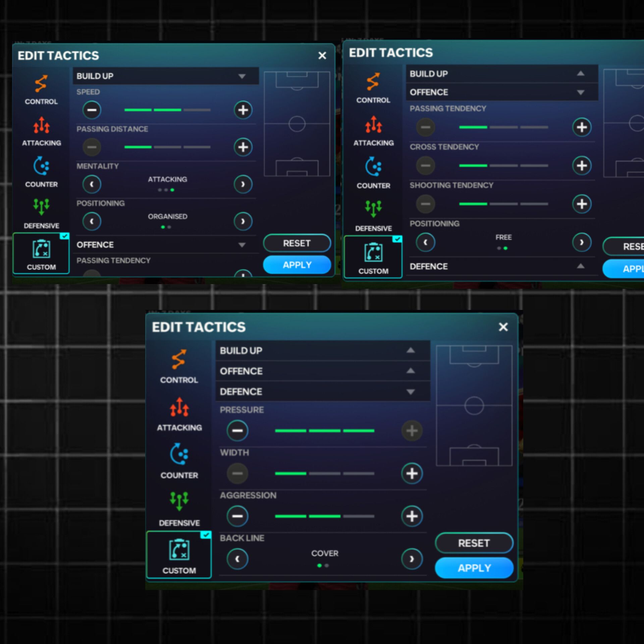Select Counter preset in bottom Edit Tactics panel

point(179,462)
